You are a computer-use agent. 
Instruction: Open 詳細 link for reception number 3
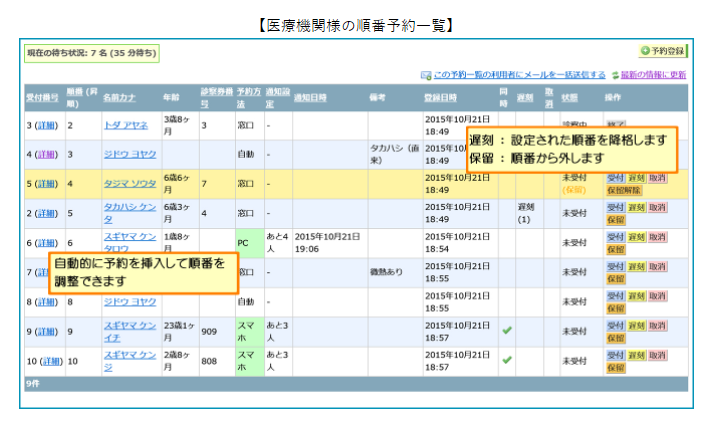click(x=46, y=125)
